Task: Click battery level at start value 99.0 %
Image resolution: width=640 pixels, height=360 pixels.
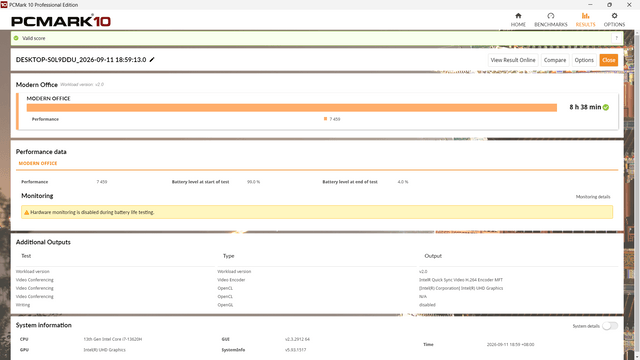Action: [253, 182]
